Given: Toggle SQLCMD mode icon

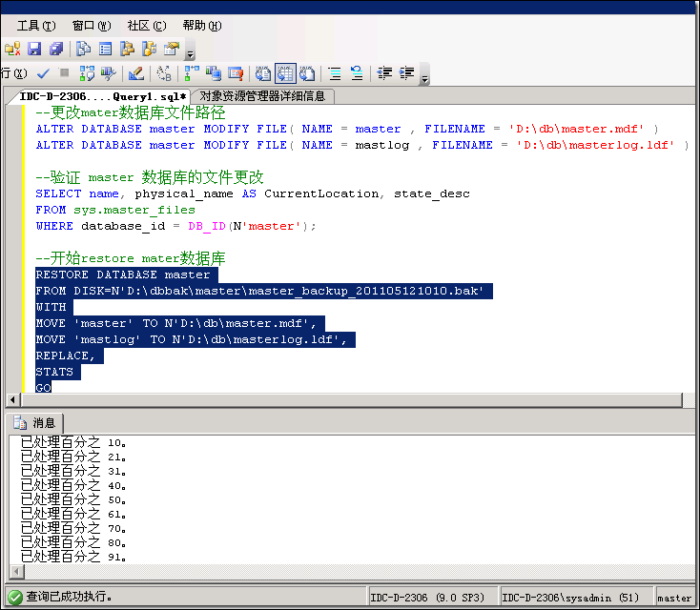Looking at the screenshot, I should pos(236,73).
